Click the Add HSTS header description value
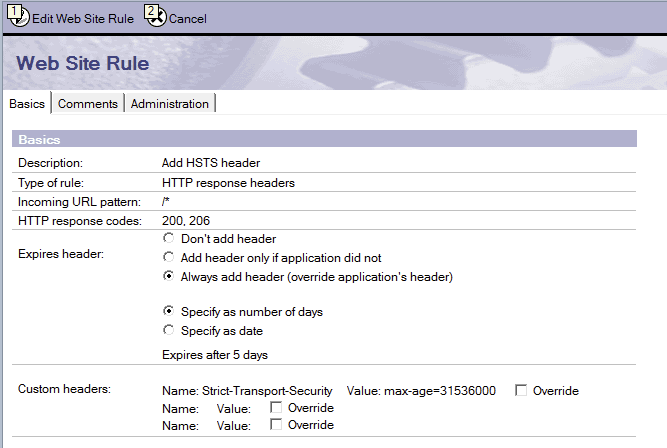Image resolution: width=667 pixels, height=448 pixels. [x=212, y=162]
